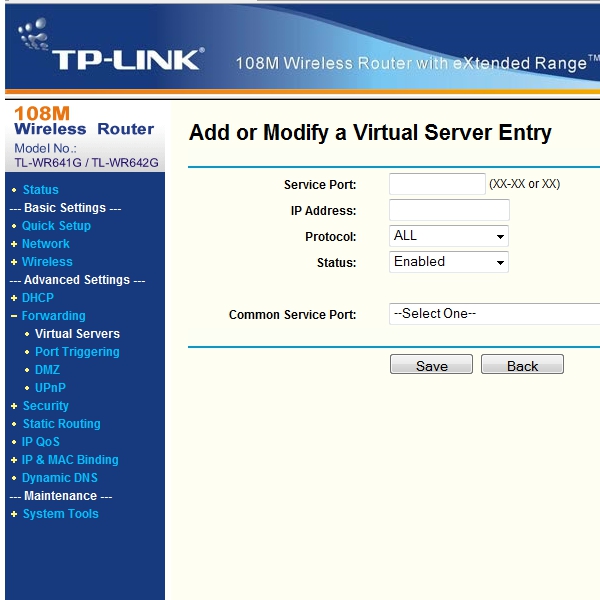Screen dimensions: 600x600
Task: Open the Common Service Port dropdown
Action: tap(494, 314)
